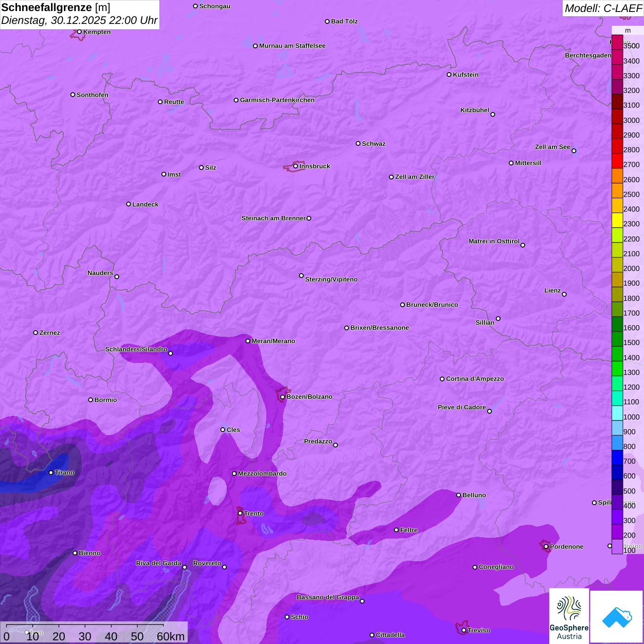
Task: Click the bright red 2700 m legend swatch
Action: tap(617, 161)
